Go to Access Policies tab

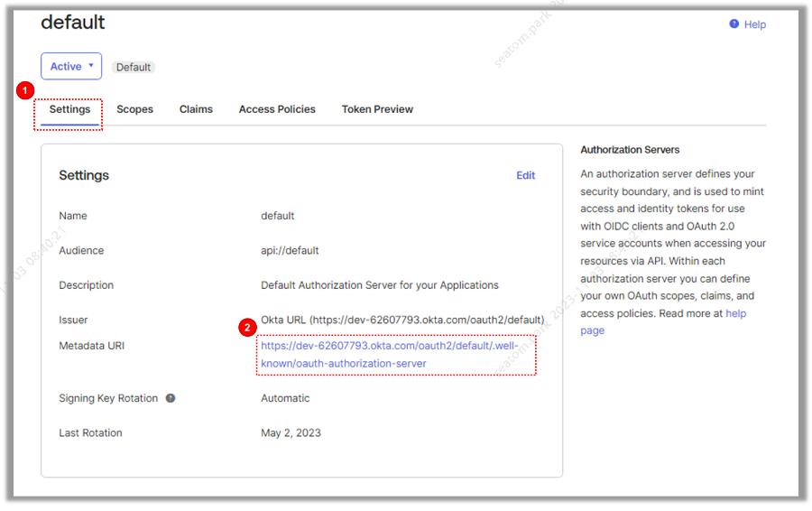coord(277,109)
